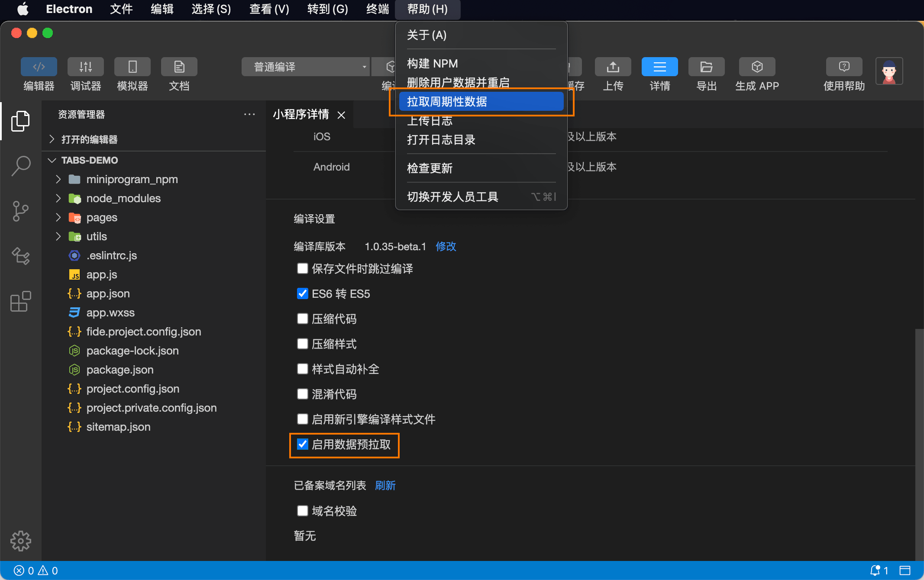
Task: Click the notification bell in the status bar
Action: (875, 570)
